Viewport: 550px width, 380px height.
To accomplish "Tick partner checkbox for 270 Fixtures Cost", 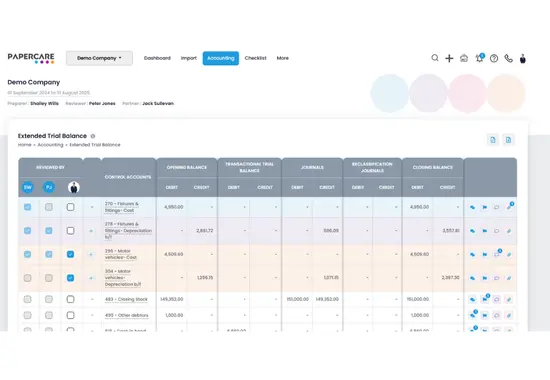I will [x=71, y=207].
